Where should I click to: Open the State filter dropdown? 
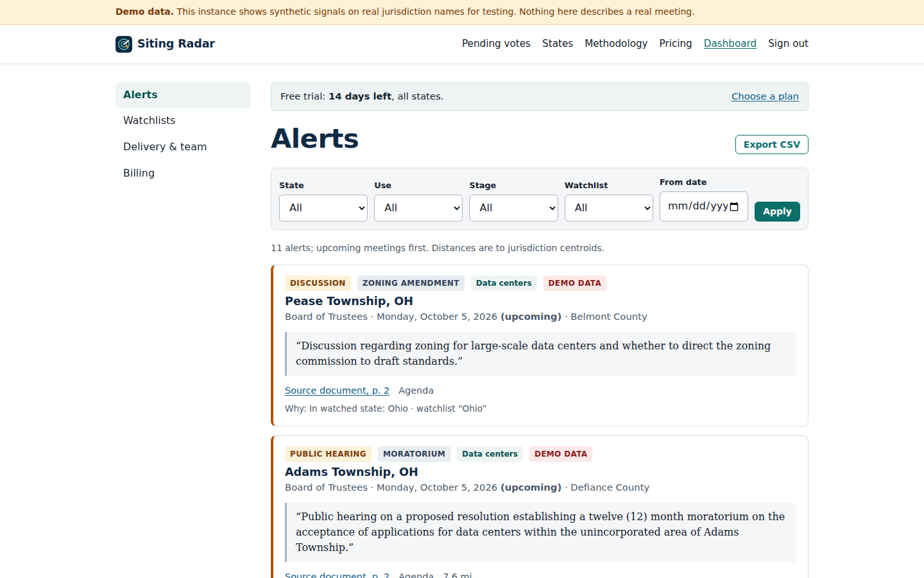pos(323,208)
